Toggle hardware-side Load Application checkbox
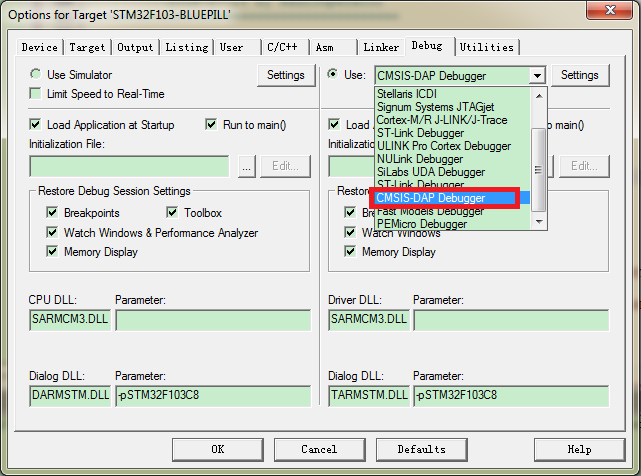Screen dimensions: 641x476 click(334, 124)
